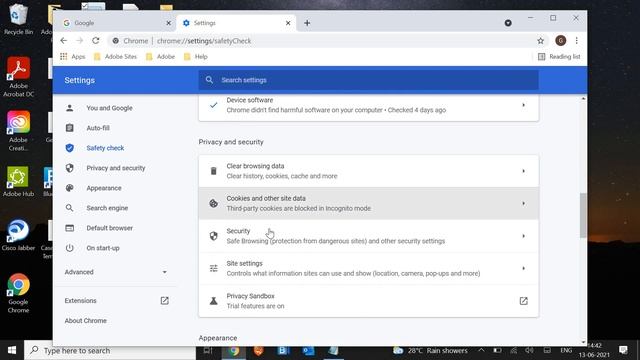Click the trash icon for Clear browsing data

click(213, 171)
